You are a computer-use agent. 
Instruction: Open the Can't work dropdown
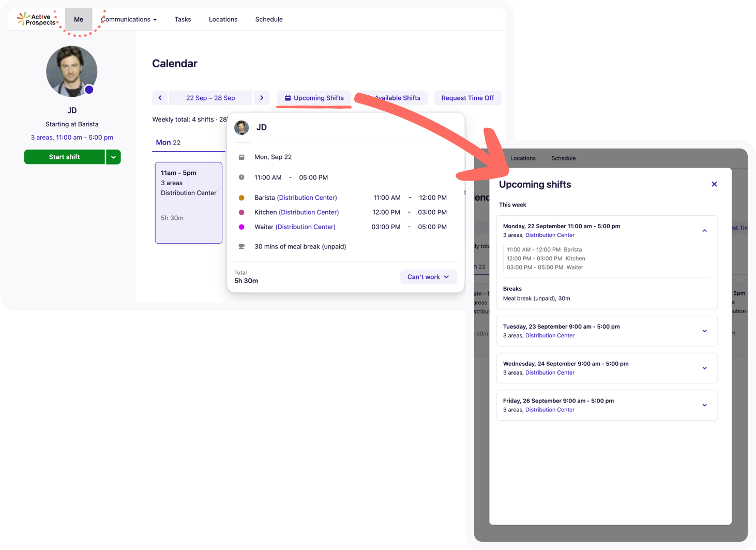pos(428,277)
